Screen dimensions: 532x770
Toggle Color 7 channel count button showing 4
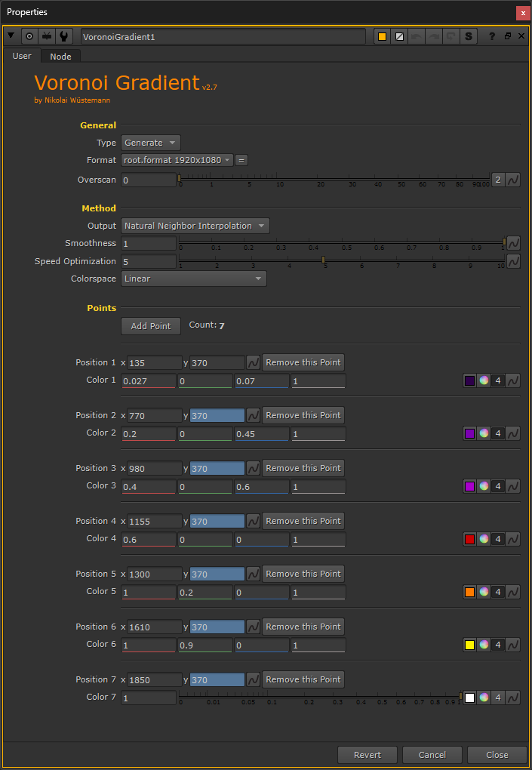[498, 698]
